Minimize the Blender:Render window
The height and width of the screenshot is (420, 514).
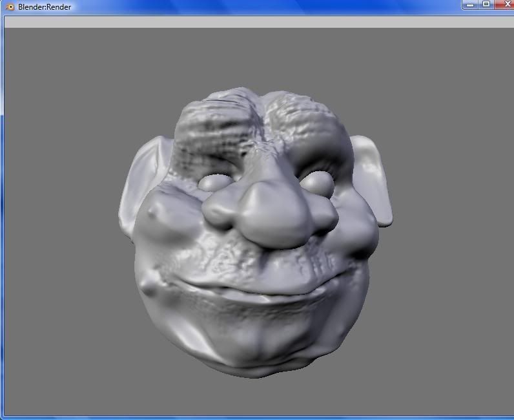(470, 5)
